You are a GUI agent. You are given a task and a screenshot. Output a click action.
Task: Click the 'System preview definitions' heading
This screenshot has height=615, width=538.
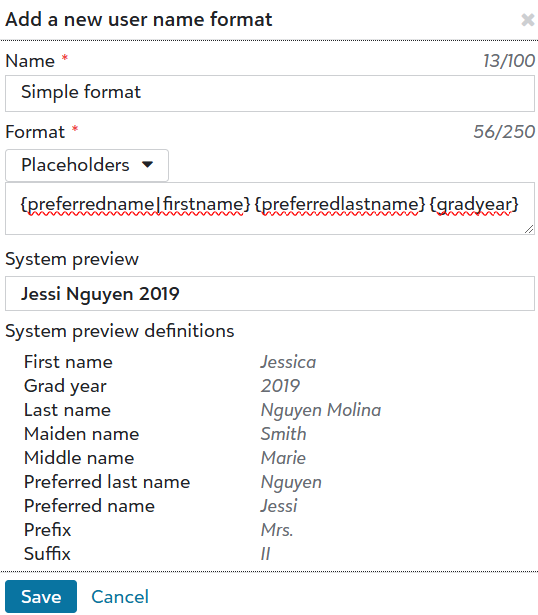[120, 331]
